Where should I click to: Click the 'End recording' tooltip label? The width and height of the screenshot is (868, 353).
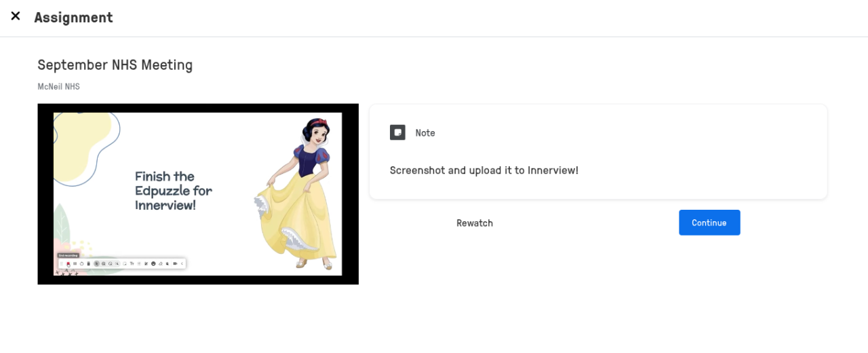68,255
